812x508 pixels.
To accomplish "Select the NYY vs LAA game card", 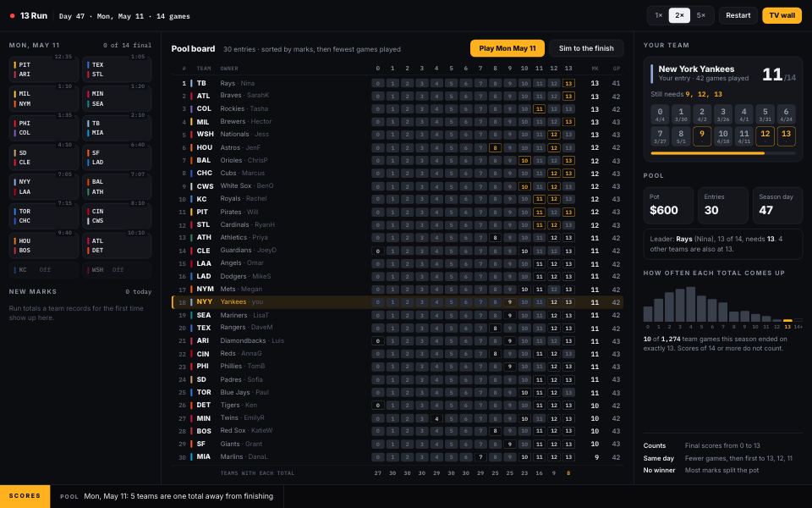I will click(x=44, y=186).
